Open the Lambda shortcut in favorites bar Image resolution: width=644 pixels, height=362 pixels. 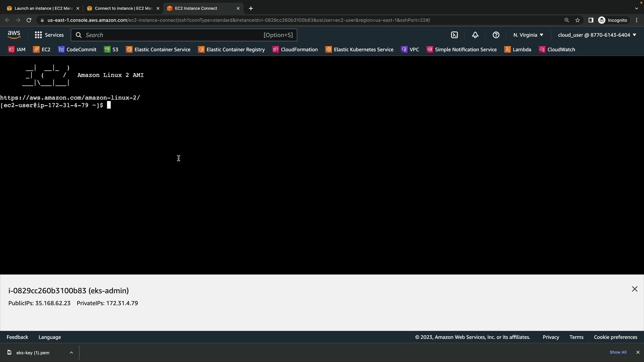tap(518, 50)
